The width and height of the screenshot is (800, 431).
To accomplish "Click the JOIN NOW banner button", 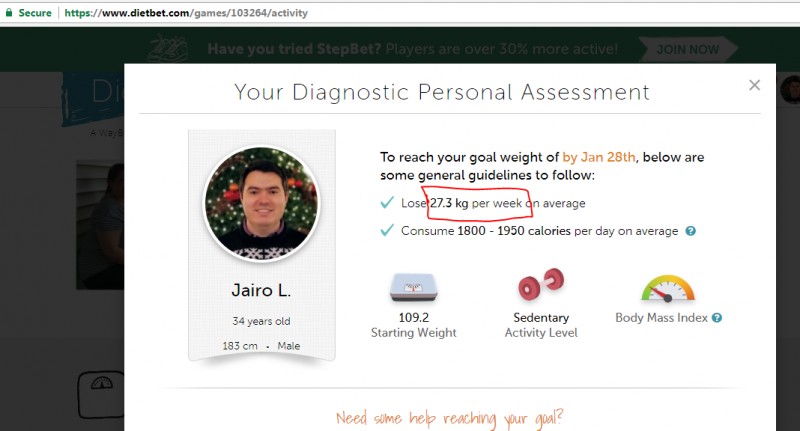I will tap(687, 49).
